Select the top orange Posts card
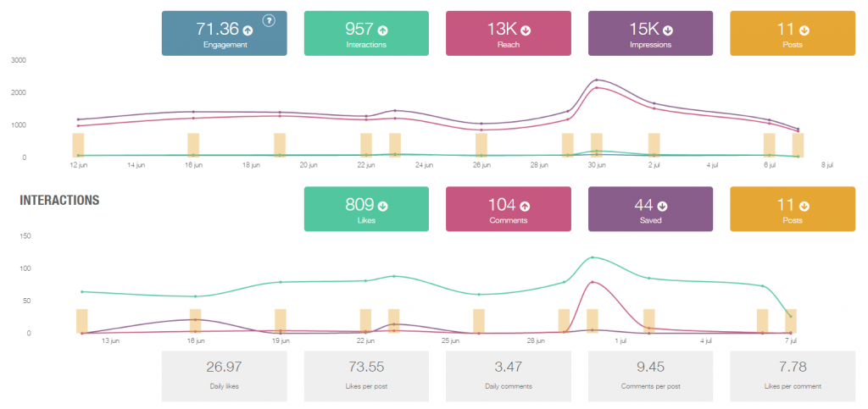The height and width of the screenshot is (409, 868). pyautogui.click(x=793, y=33)
